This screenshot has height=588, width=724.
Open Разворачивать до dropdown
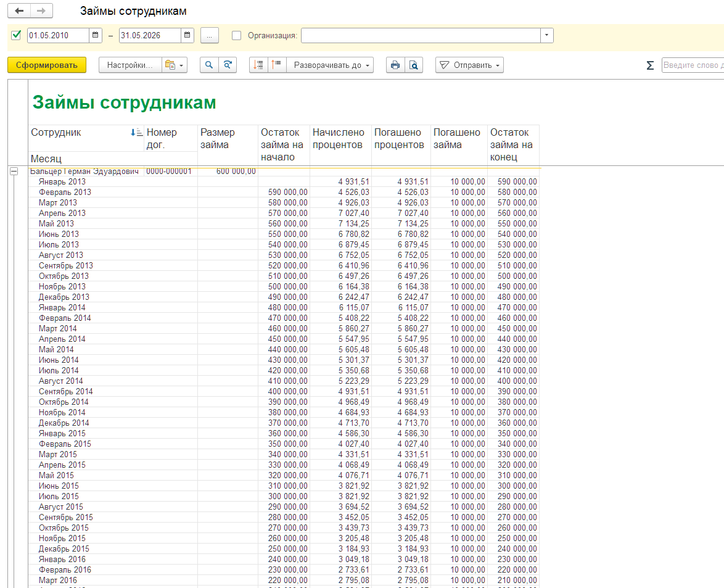click(x=330, y=65)
